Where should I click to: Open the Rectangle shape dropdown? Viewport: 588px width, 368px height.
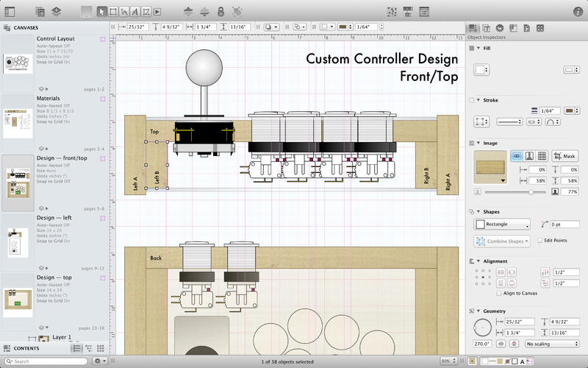[x=502, y=224]
